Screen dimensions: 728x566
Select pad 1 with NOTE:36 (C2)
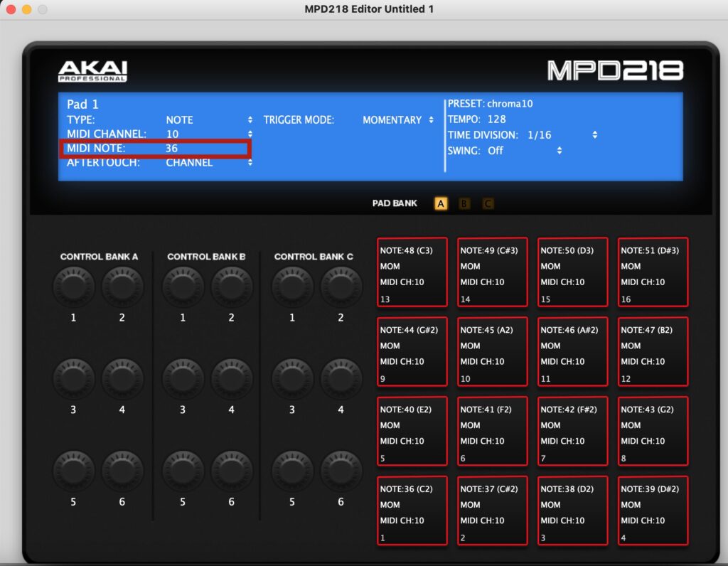(x=412, y=511)
